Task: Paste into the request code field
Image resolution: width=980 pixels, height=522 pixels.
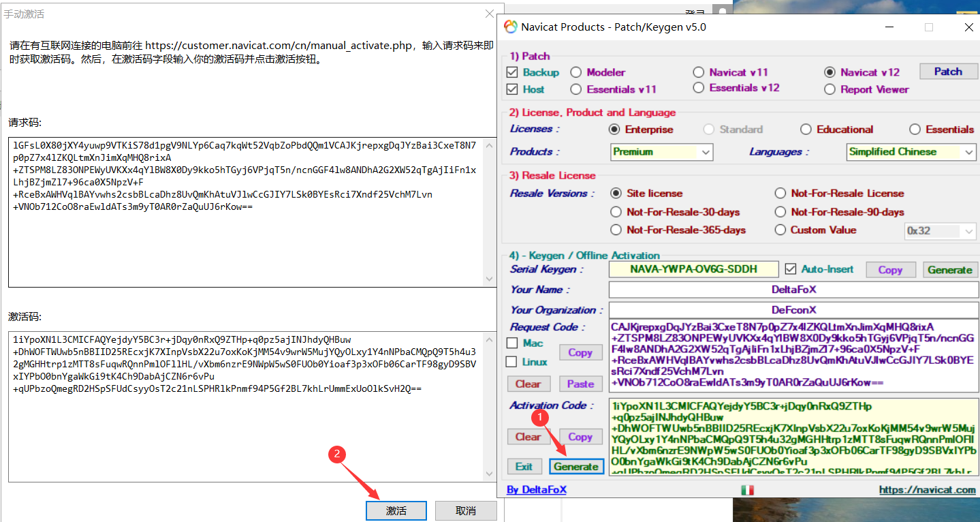Action: pyautogui.click(x=580, y=384)
